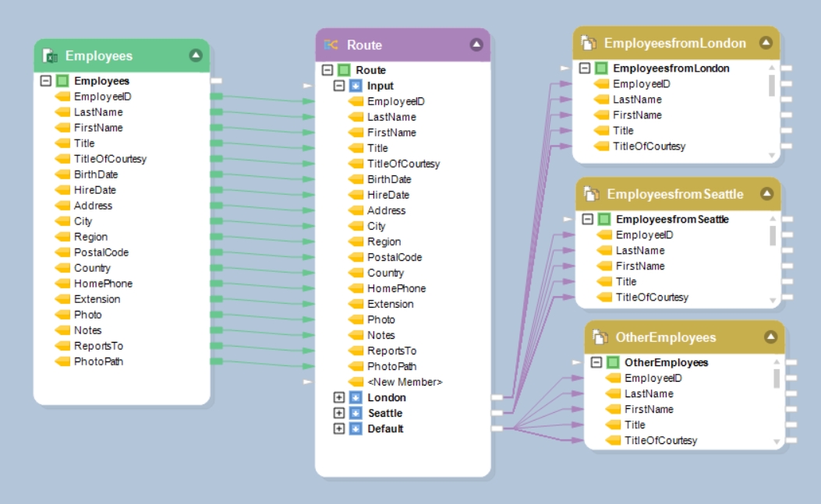Collapse the EmployeesfromSeattle root tree node

(587, 219)
